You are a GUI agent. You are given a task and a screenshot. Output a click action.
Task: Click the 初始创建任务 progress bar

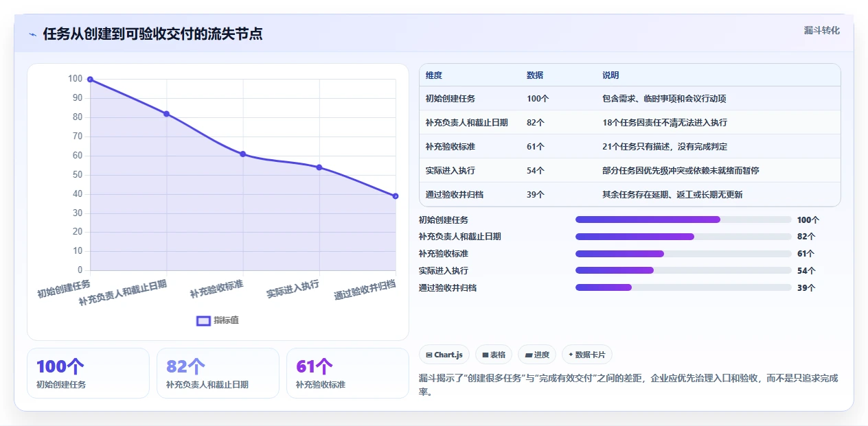(x=683, y=220)
